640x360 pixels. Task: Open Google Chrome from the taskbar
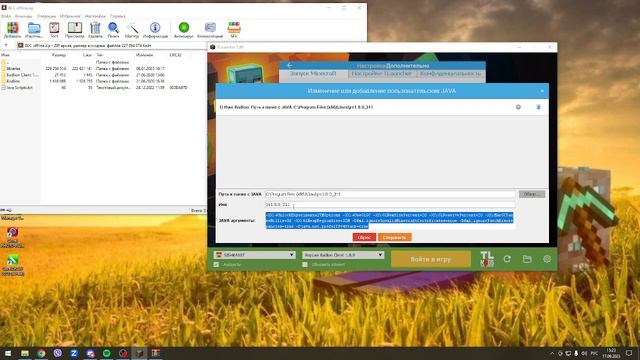coord(41,353)
